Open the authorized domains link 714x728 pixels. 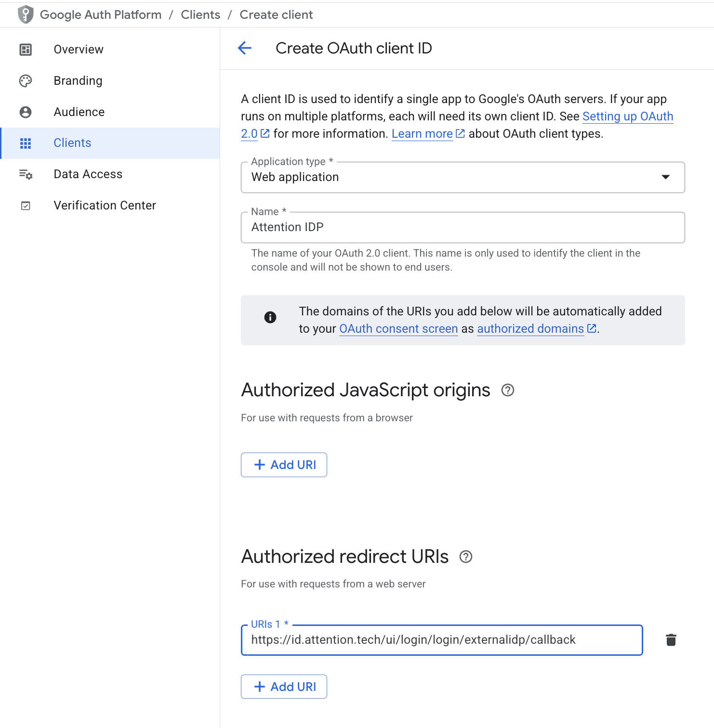[530, 328]
